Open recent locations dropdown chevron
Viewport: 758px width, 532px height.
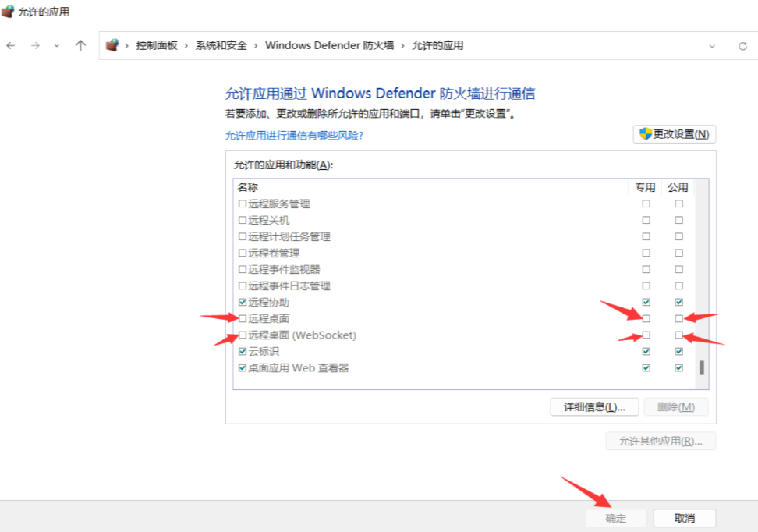57,46
